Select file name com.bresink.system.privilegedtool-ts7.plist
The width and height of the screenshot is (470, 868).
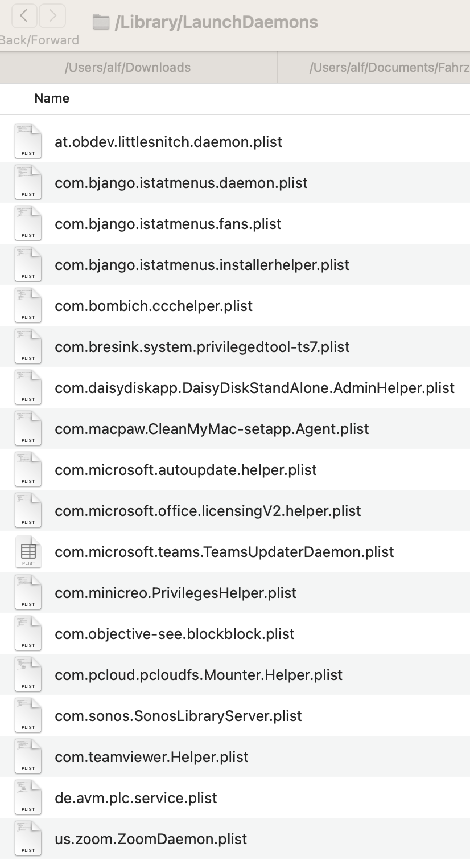pyautogui.click(x=202, y=347)
